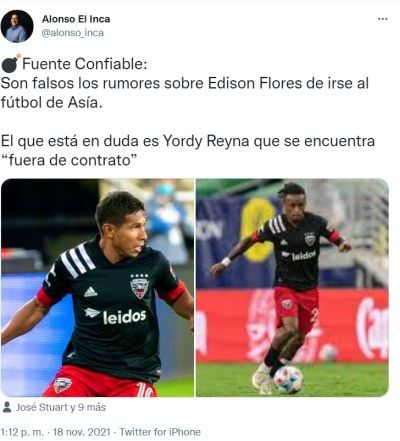
Task: Open the @alonso_inca handle link
Action: click(x=73, y=33)
